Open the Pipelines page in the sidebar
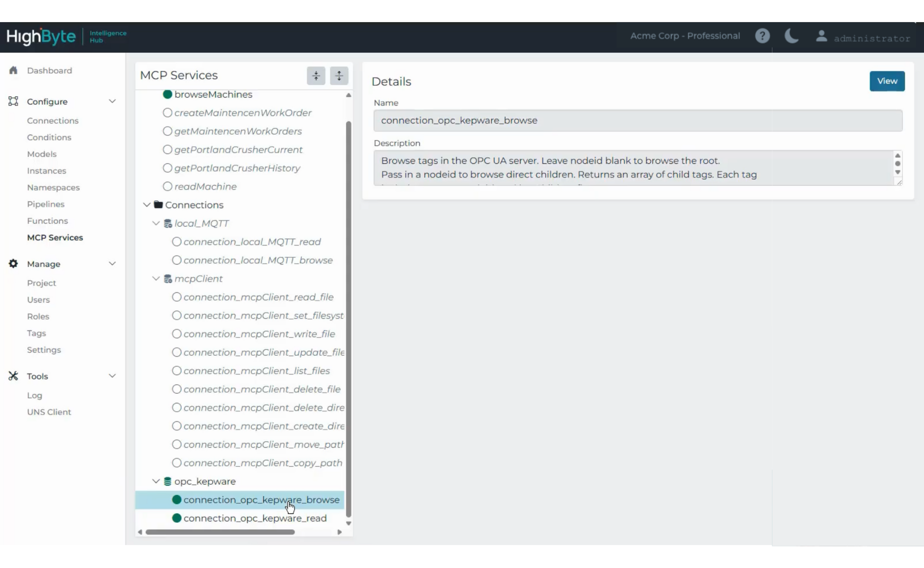This screenshot has width=924, height=568. tap(46, 204)
